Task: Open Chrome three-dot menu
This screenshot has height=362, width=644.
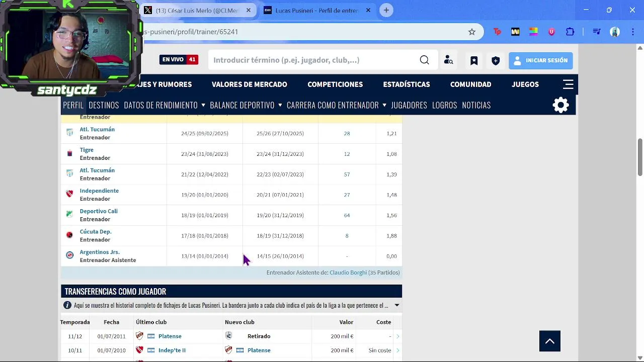Action: (633, 32)
